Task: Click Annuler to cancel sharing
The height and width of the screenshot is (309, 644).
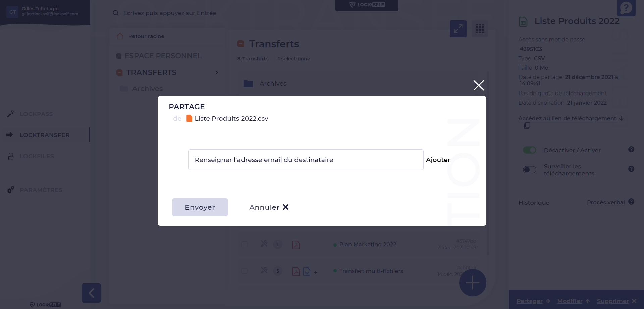Action: click(269, 207)
